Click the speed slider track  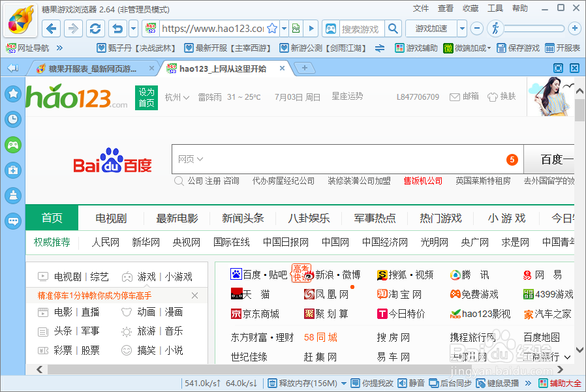pos(535,29)
